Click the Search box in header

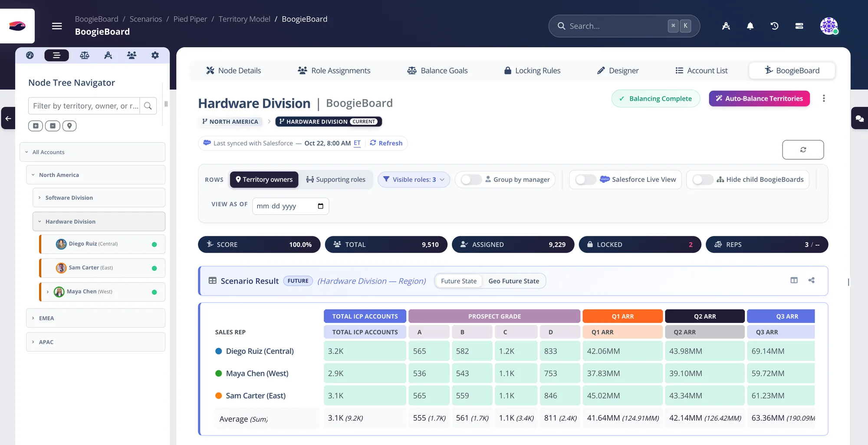[624, 26]
